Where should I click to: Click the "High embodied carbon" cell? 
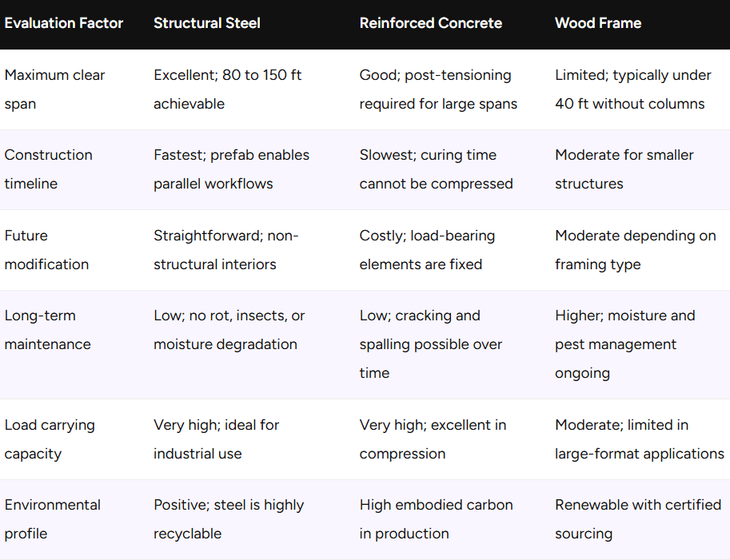[x=436, y=519]
